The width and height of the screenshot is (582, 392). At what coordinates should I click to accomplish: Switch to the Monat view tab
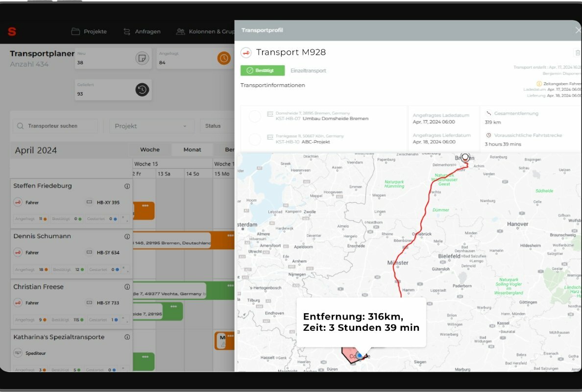[x=192, y=149]
